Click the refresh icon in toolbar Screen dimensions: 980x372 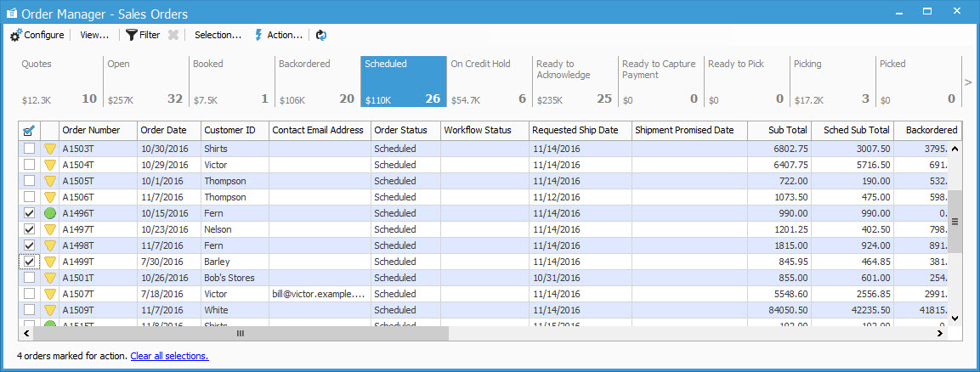pyautogui.click(x=321, y=35)
